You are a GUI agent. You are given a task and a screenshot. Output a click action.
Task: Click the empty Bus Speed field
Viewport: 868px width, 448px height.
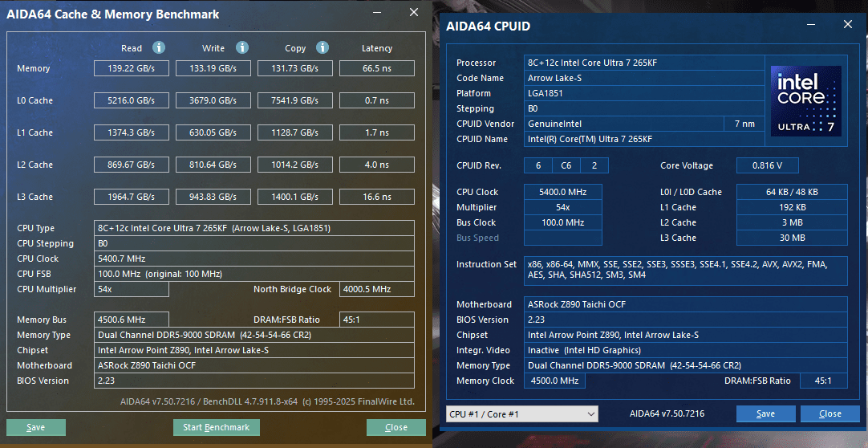(563, 238)
